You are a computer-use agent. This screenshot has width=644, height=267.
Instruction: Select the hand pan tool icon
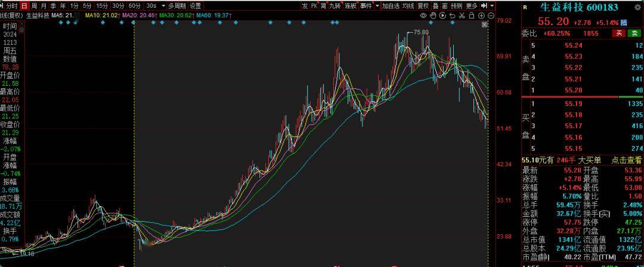pyautogui.click(x=433, y=15)
